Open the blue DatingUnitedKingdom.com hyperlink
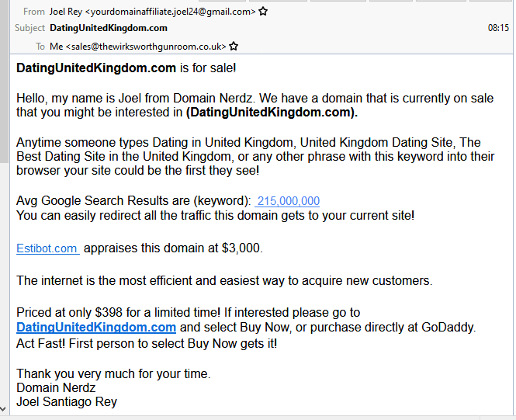This screenshot has width=516, height=420. coord(96,328)
